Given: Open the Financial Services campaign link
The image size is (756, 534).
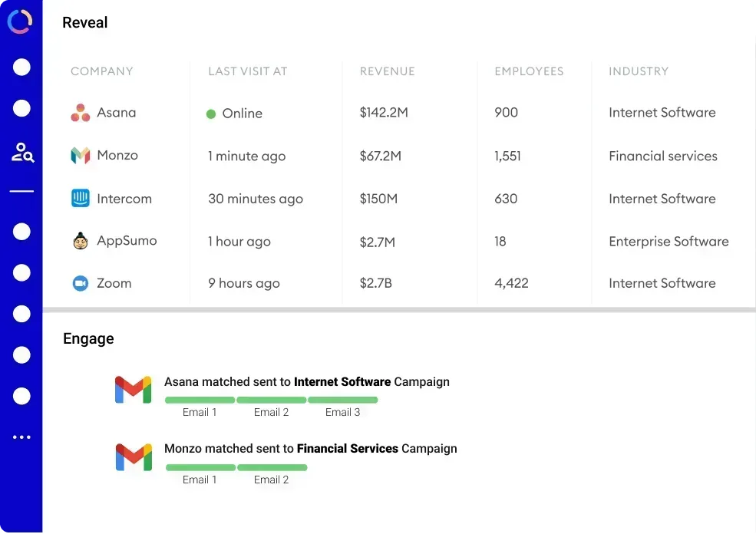Looking at the screenshot, I should 348,448.
